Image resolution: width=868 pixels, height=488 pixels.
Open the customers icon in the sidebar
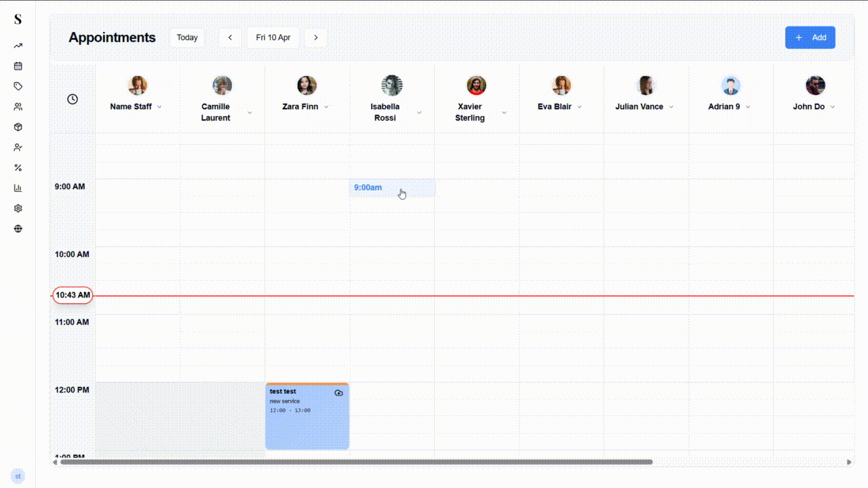pyautogui.click(x=18, y=106)
